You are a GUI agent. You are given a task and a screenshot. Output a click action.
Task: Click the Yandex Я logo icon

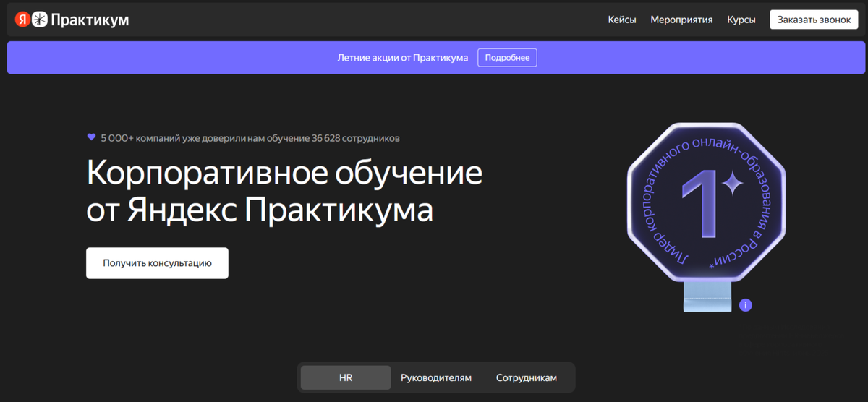(x=22, y=20)
